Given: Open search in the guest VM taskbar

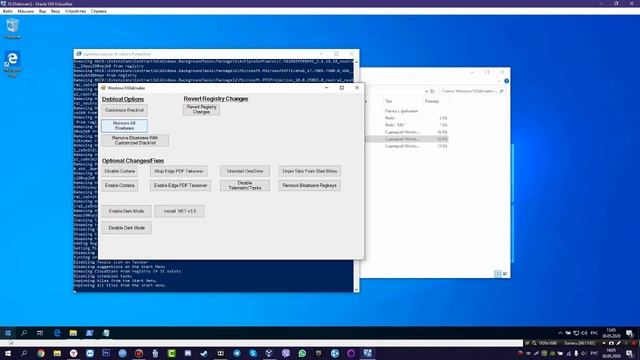Looking at the screenshot, I should pos(24,333).
